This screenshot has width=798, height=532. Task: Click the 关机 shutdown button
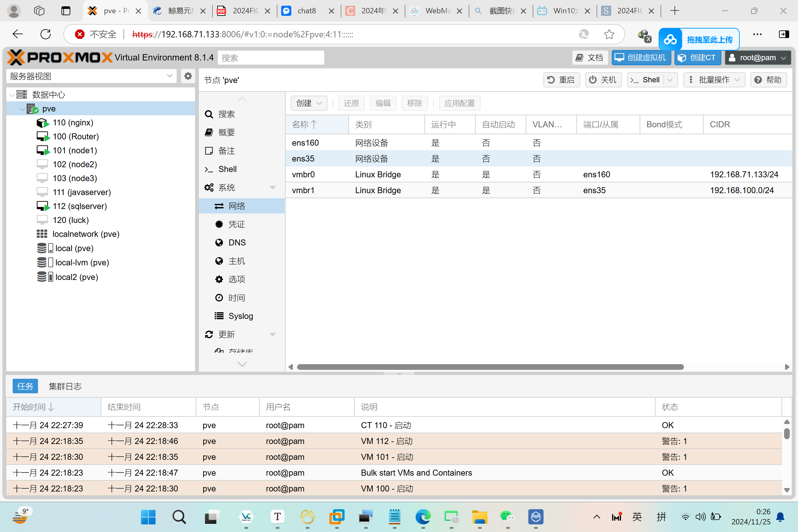[x=603, y=80]
